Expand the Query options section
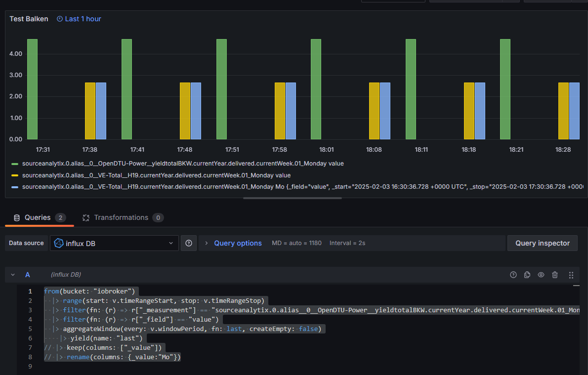Screen dimensions: 588x375 point(237,243)
